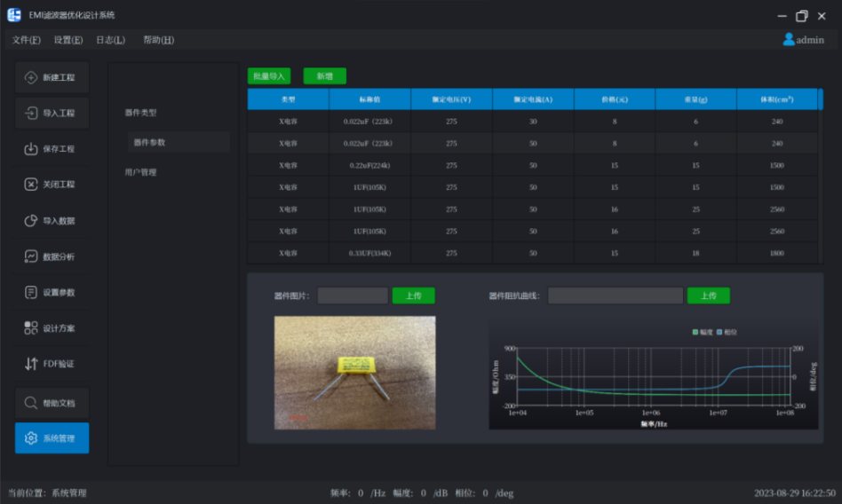Click the 保存工程 (save project) icon
Viewport: 842px width, 504px height.
pos(30,149)
